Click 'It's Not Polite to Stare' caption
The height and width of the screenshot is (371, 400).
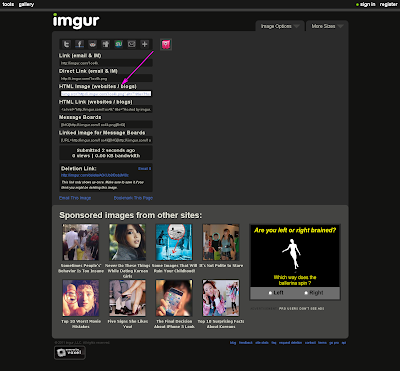coord(221,266)
